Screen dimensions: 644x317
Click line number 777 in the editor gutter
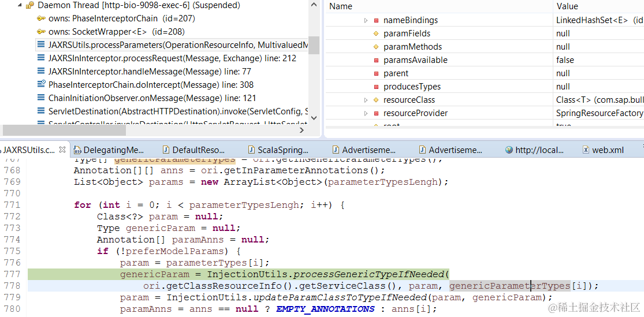tap(12, 274)
